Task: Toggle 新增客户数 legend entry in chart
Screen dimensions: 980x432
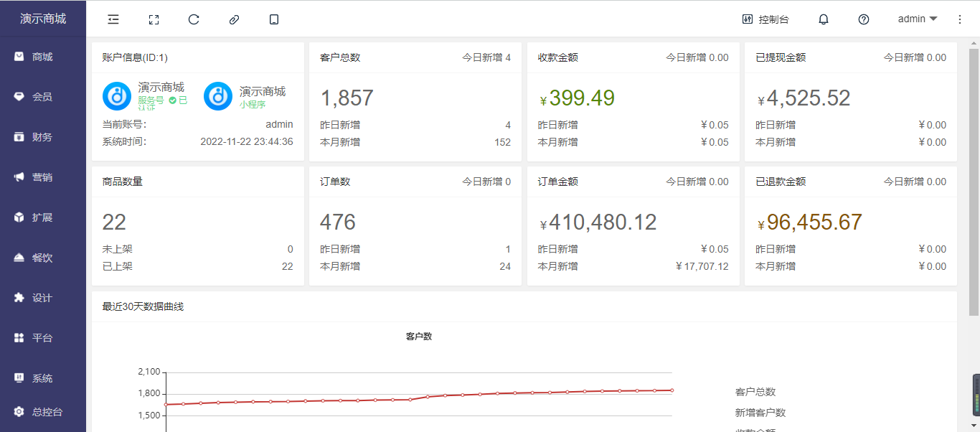Action: [760, 413]
